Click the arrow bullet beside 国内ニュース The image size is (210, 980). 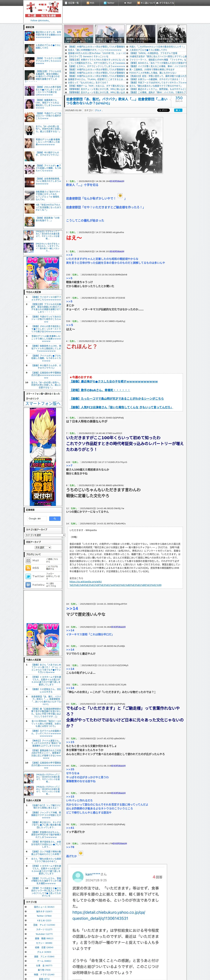click(26, 907)
